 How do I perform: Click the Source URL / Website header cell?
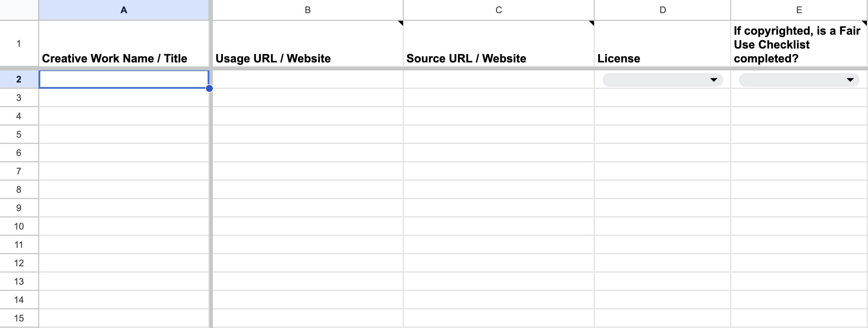(499, 44)
